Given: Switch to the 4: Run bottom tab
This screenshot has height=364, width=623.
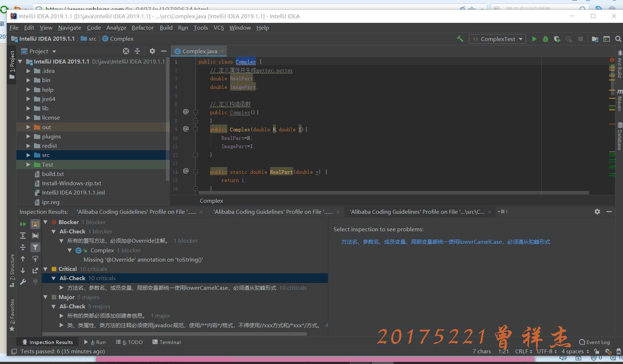Looking at the screenshot, I should 95,342.
